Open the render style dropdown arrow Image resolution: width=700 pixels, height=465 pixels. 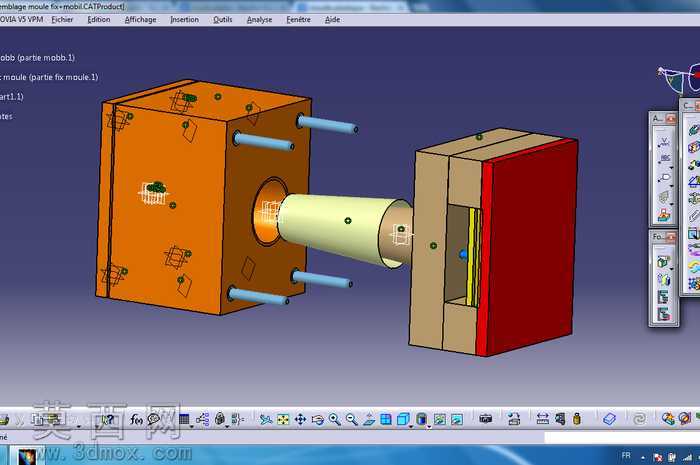429,426
